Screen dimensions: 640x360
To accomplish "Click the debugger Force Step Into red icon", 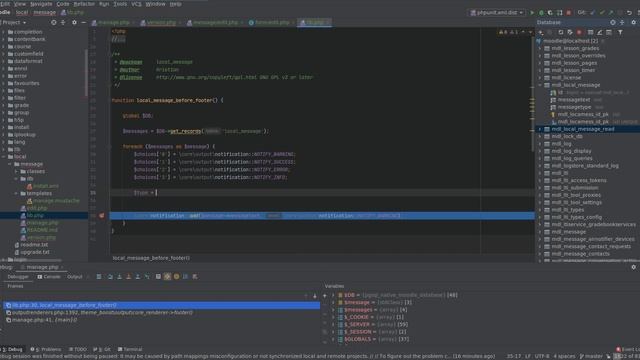I will pyautogui.click(x=129, y=277).
